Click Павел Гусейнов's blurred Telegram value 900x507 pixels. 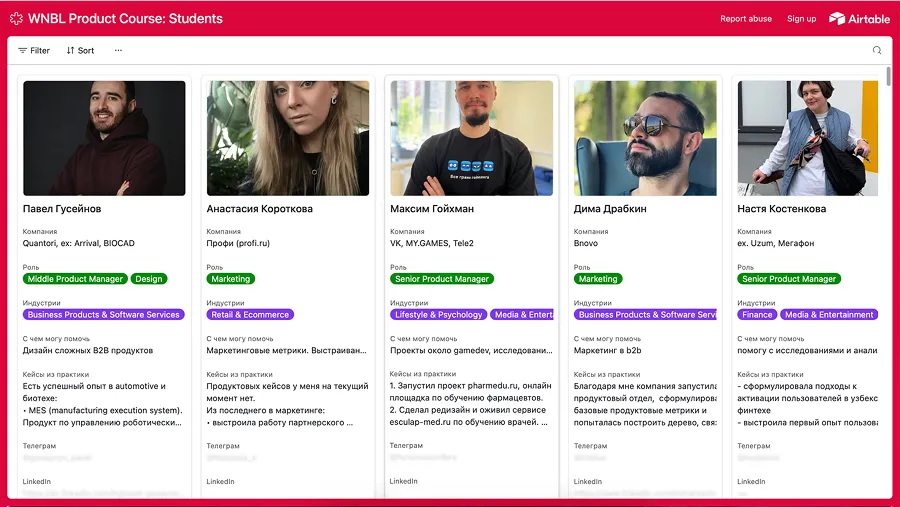(x=57, y=458)
